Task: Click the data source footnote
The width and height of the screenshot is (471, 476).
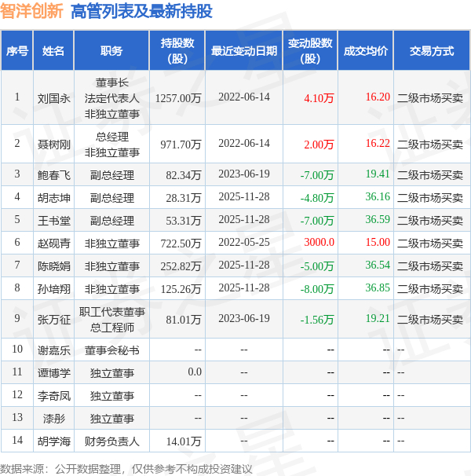Action: tap(126, 469)
